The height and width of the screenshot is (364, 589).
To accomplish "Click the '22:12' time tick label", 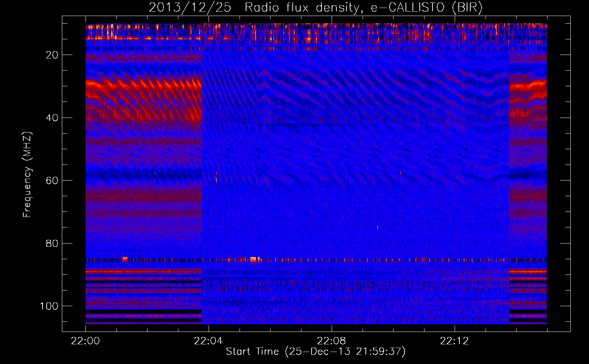I will pyautogui.click(x=455, y=341).
